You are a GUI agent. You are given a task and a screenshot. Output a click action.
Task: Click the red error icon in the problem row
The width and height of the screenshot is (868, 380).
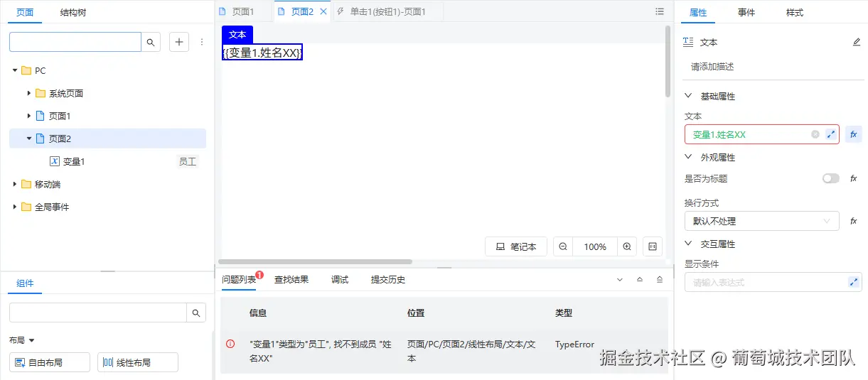pyautogui.click(x=230, y=344)
